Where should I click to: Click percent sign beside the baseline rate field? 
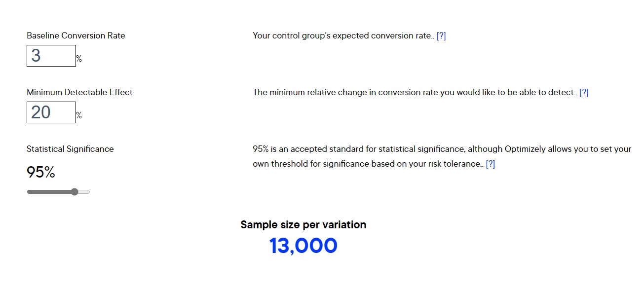tap(79, 59)
